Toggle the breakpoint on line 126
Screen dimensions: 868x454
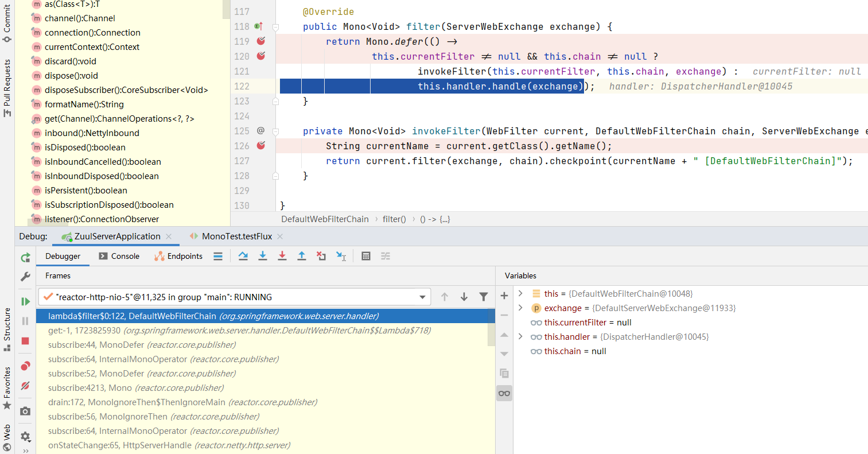[x=261, y=145]
